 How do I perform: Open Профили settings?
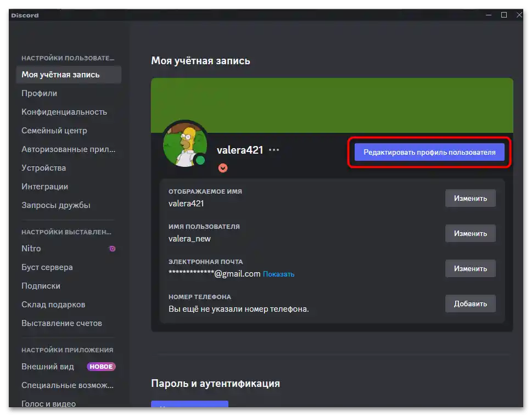pos(69,93)
